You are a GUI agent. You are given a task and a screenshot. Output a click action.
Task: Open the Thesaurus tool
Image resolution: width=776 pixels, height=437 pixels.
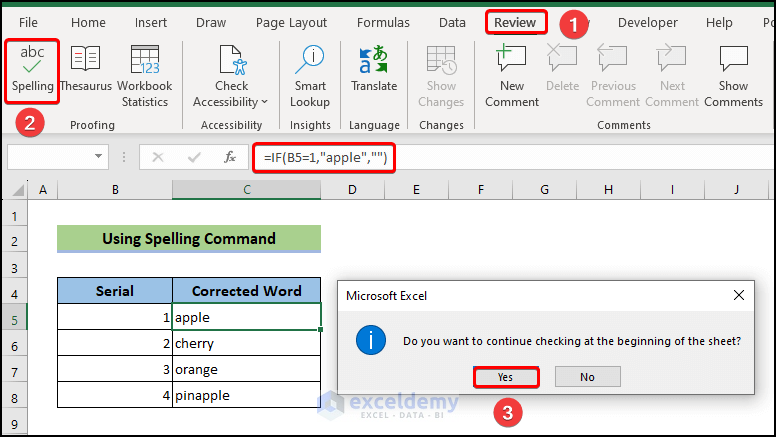[x=86, y=69]
